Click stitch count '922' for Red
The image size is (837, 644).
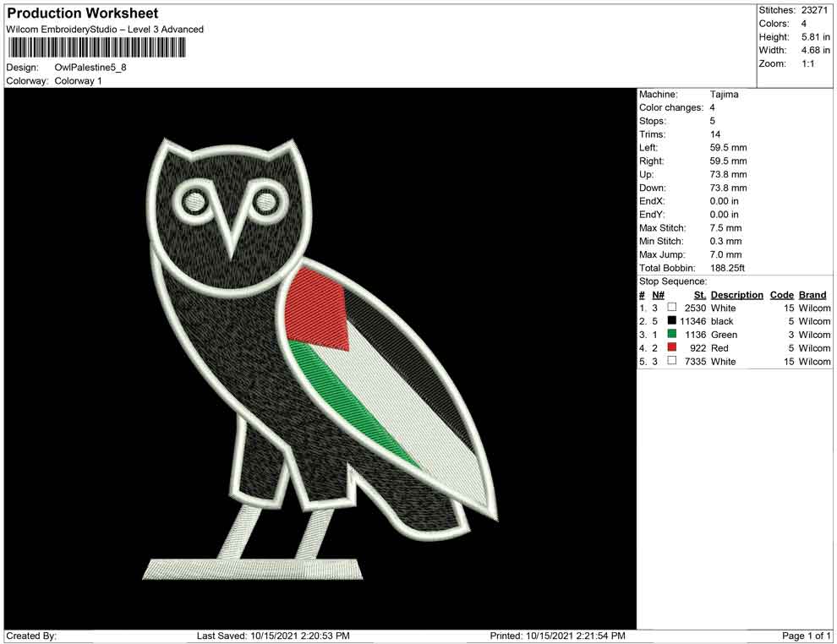[697, 348]
